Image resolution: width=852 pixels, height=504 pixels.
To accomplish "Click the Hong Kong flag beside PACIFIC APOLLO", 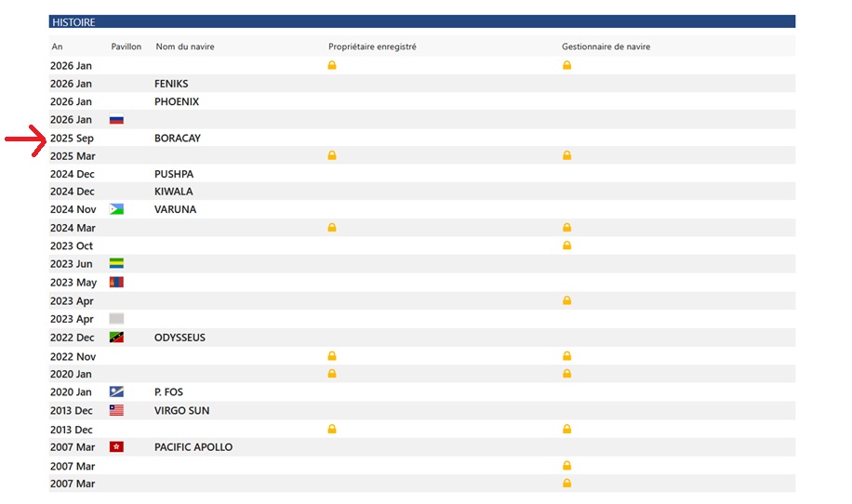I will coord(116,447).
